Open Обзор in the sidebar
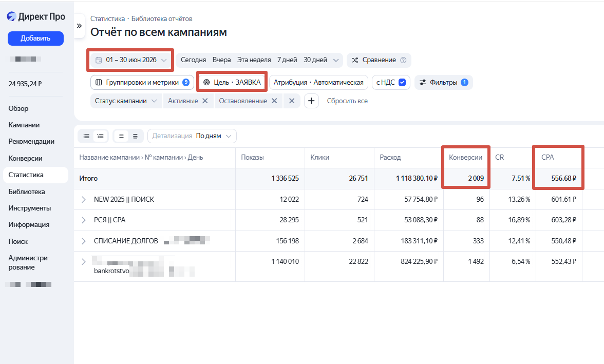The width and height of the screenshot is (604, 364). 18,109
